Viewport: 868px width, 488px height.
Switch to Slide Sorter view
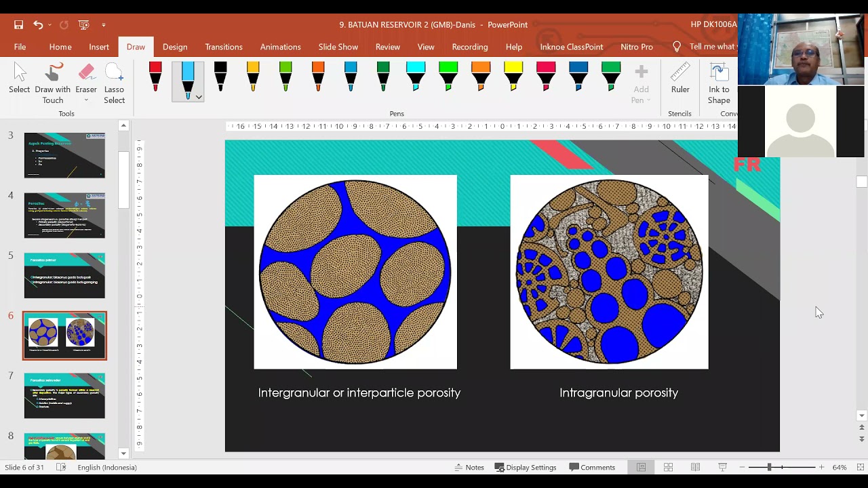[x=668, y=467]
